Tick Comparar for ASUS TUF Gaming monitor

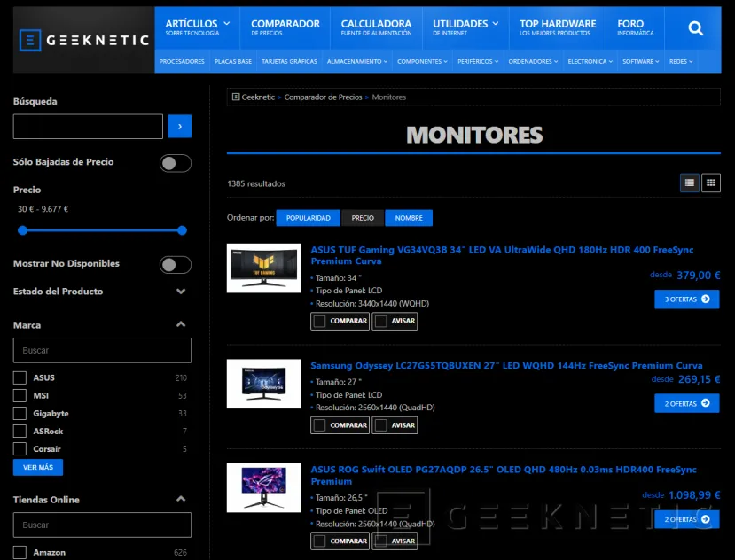pyautogui.click(x=320, y=321)
